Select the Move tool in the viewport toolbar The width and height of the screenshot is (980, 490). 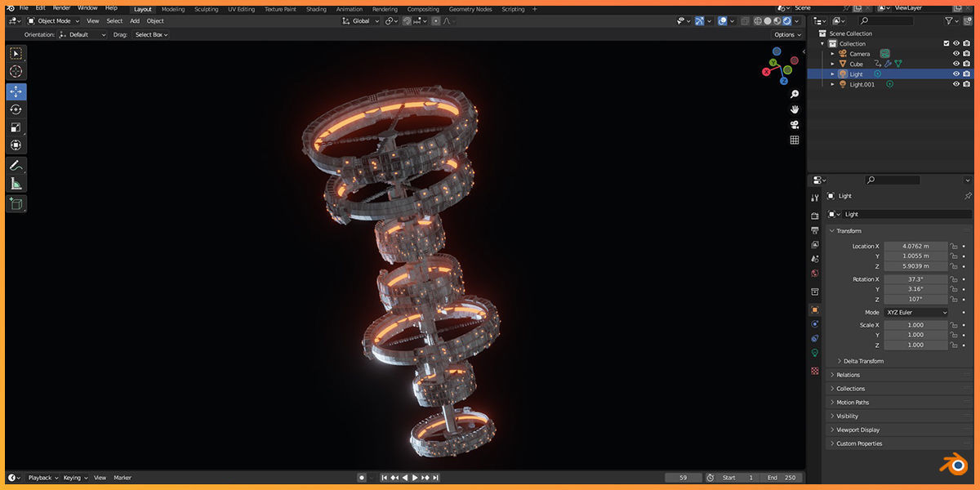point(16,91)
